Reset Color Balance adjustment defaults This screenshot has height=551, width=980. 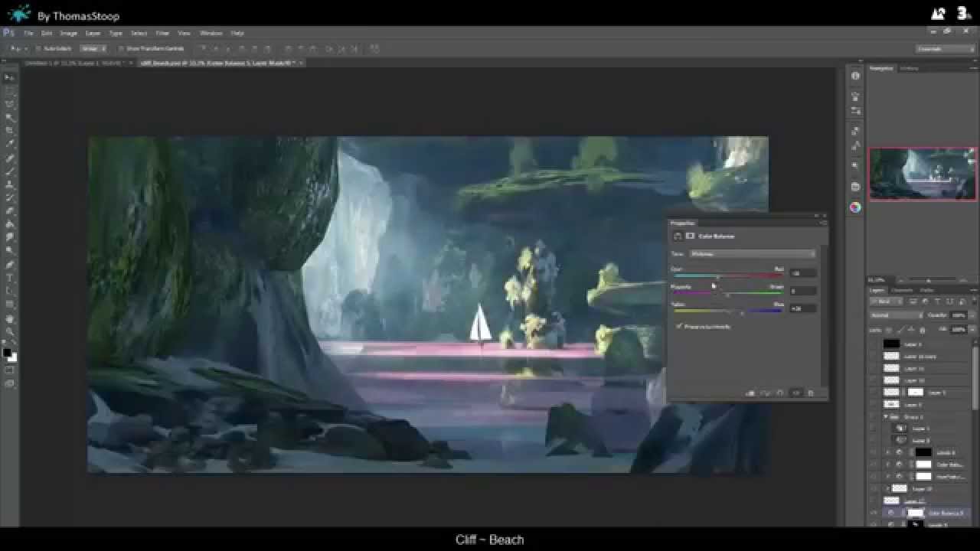coord(780,393)
